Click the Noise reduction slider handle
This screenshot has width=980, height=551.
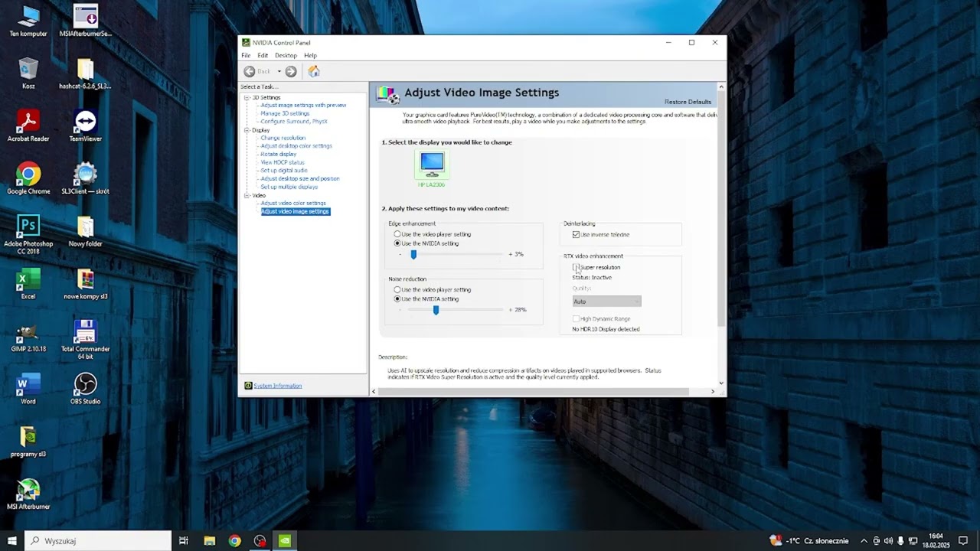pos(436,310)
